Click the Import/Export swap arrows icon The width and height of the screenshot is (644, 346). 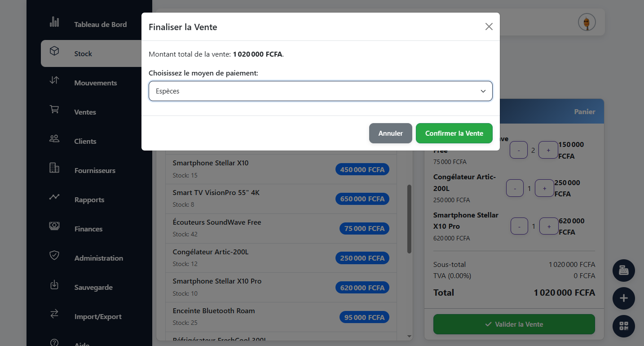[54, 314]
